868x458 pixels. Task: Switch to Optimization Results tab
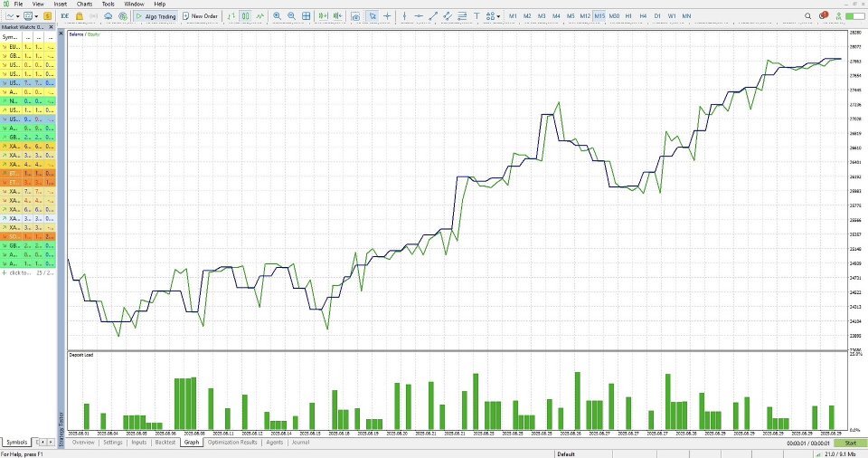232,443
